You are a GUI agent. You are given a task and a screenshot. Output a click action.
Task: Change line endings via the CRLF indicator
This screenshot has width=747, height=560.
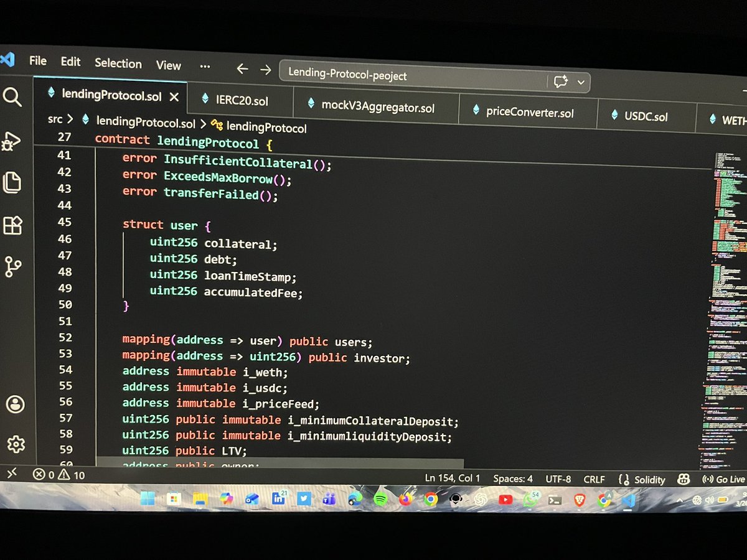pos(593,479)
